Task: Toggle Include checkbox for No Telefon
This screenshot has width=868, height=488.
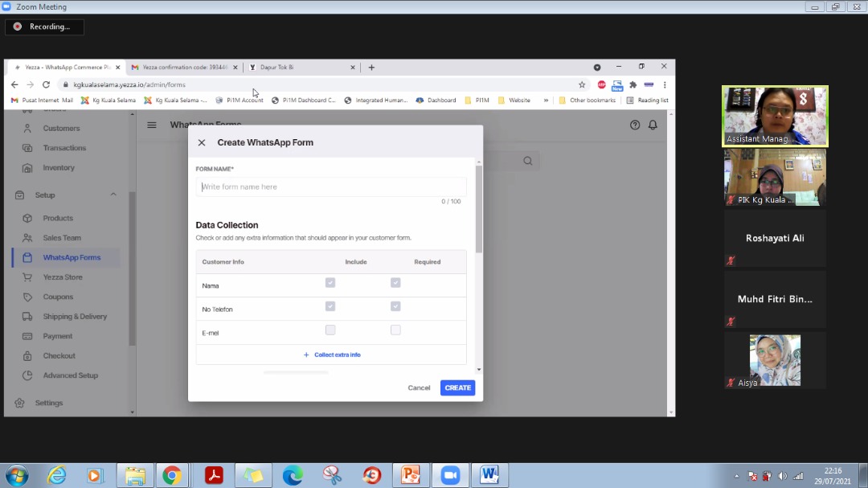Action: pyautogui.click(x=330, y=306)
